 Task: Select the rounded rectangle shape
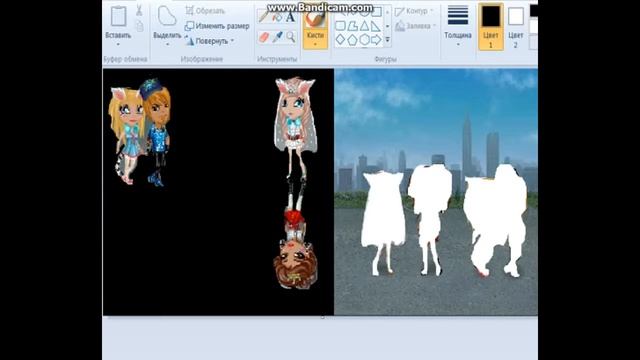coord(340,26)
